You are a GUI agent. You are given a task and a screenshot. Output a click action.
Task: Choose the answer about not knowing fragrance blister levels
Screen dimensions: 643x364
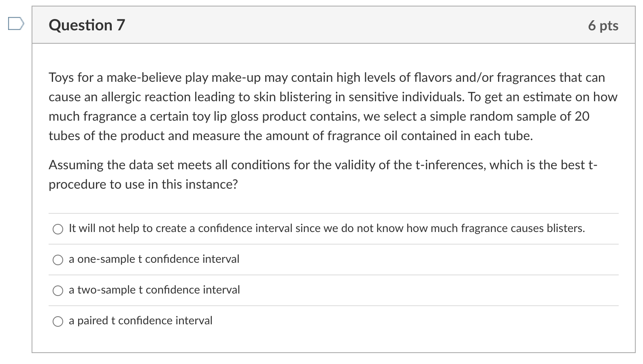[x=58, y=229]
